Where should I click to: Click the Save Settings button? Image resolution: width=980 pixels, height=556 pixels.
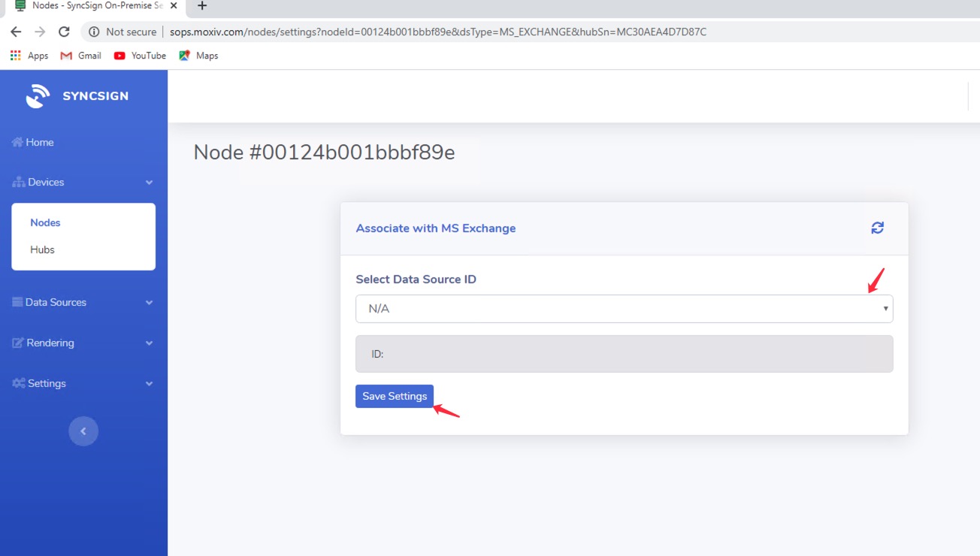tap(395, 396)
